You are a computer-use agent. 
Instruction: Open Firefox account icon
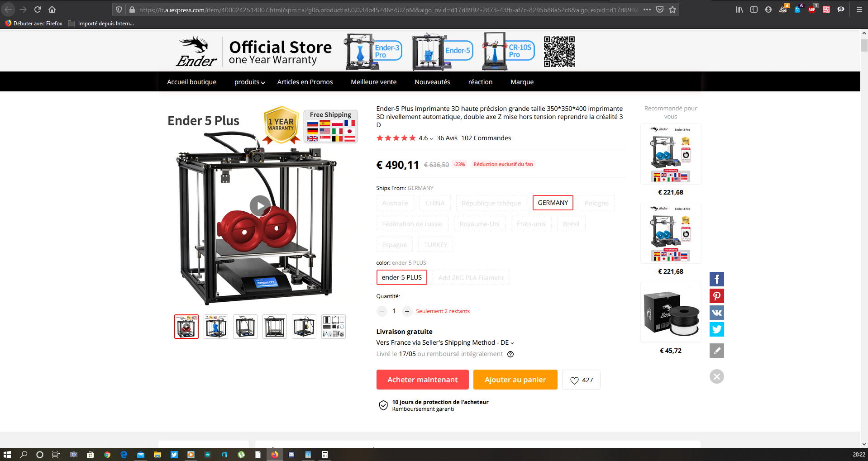(768, 10)
